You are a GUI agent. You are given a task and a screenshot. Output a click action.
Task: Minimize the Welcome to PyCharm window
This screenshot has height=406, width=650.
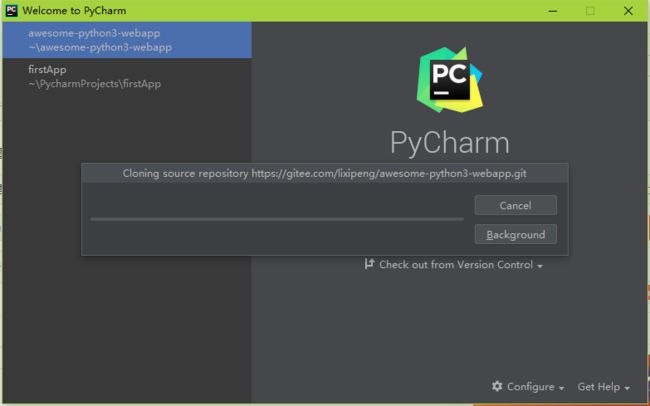coord(553,11)
